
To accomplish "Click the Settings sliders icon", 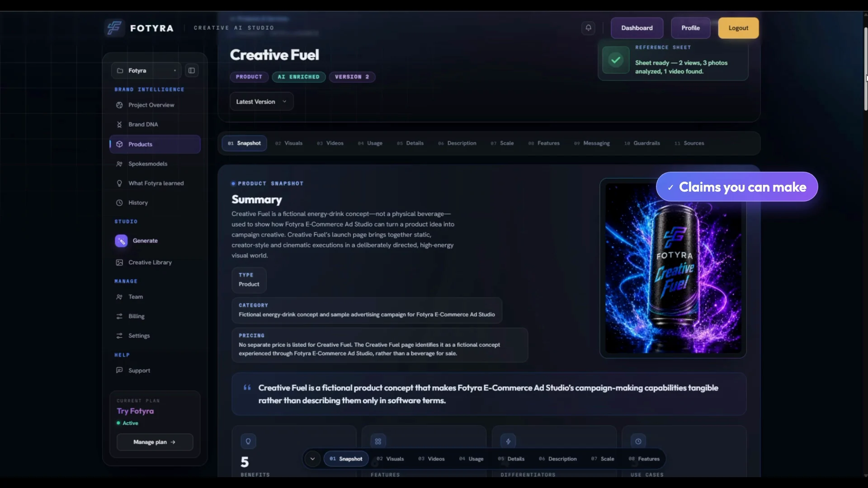I will [x=119, y=336].
